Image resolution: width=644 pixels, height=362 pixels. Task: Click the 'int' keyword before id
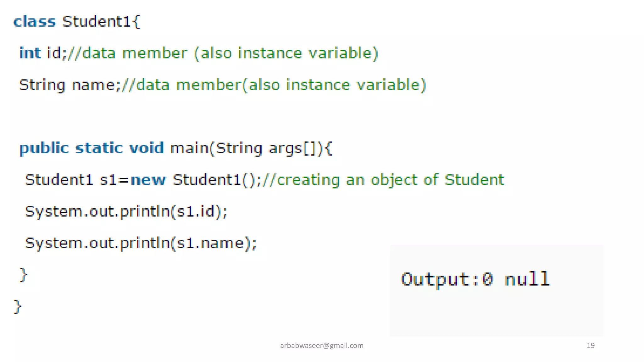30,53
